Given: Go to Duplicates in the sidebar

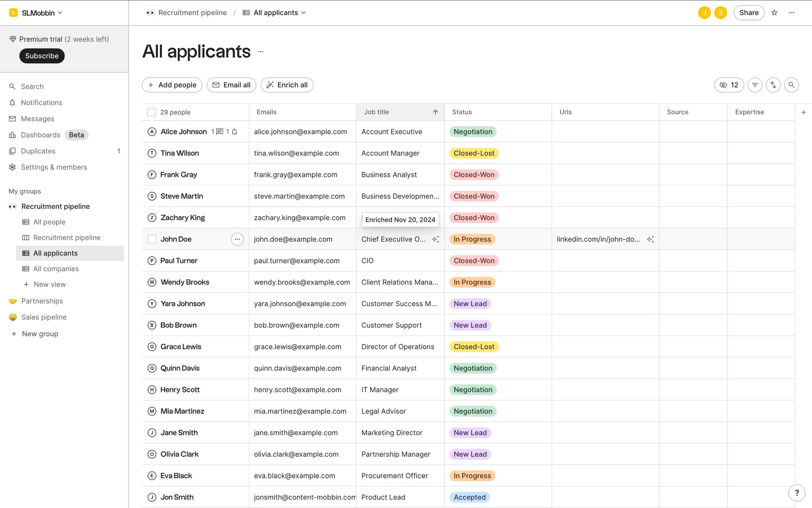Looking at the screenshot, I should pos(38,151).
